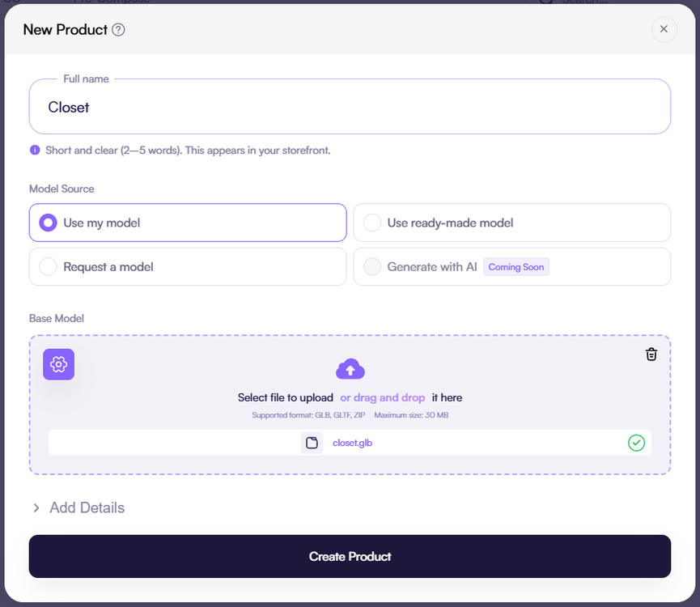Click inside the Full name field showing Closet
The image size is (700, 607).
[x=350, y=106]
